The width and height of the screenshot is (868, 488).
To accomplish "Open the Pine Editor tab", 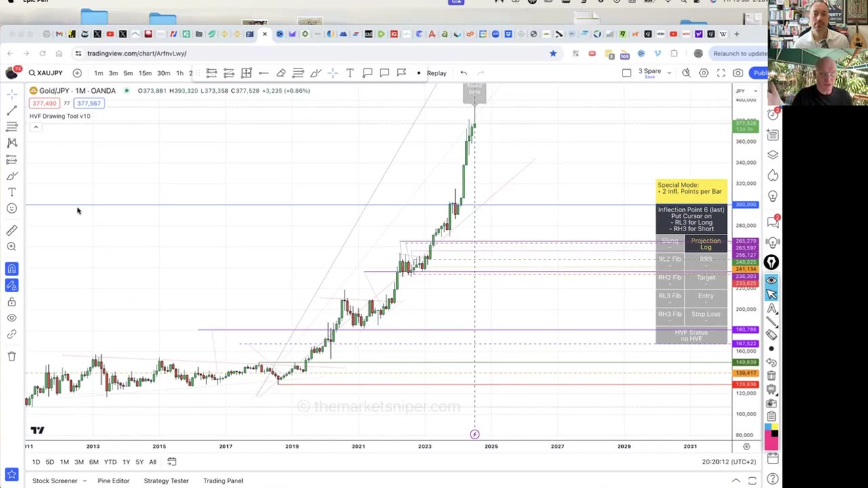I will (113, 481).
